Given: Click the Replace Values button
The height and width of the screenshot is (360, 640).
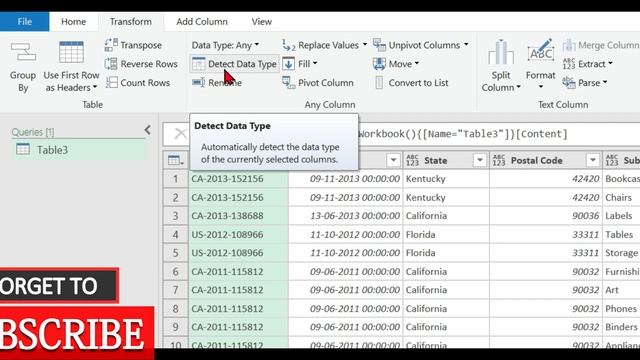Looking at the screenshot, I should [320, 45].
